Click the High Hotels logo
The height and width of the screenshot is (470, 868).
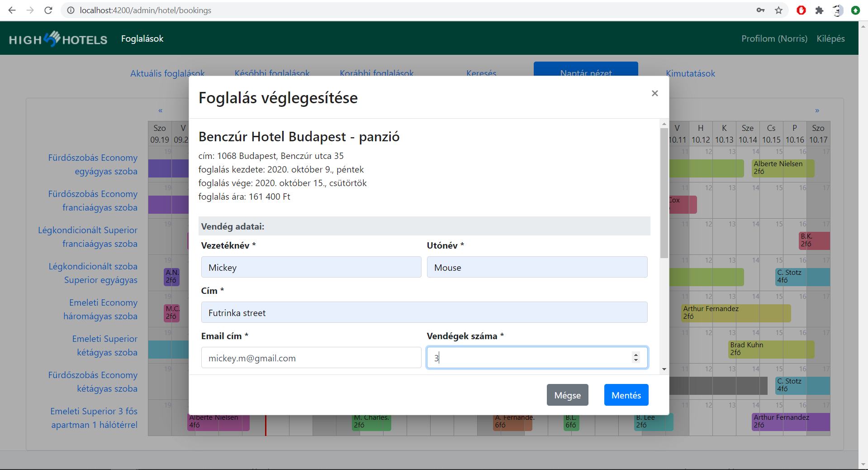pos(58,39)
